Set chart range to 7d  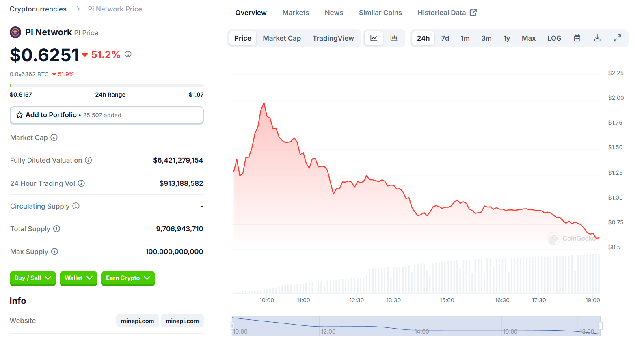tap(445, 38)
